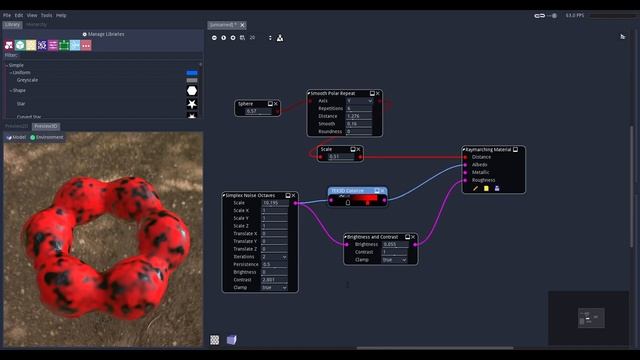Click the pencil edit icon on Raymarching Material
This screenshot has width=640, height=360.
click(x=475, y=188)
